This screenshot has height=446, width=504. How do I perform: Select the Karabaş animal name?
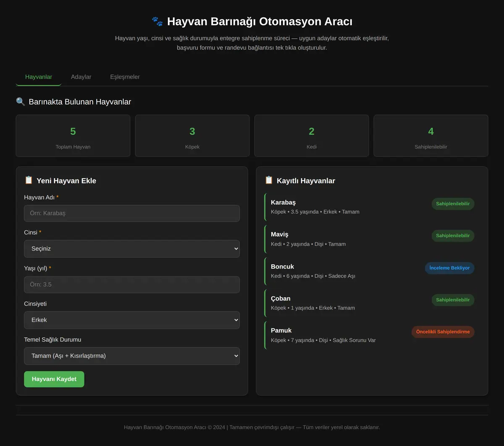coord(283,203)
